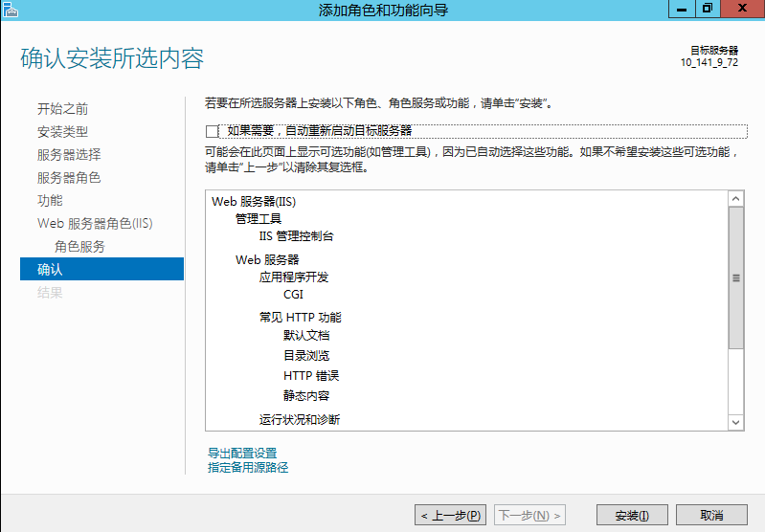Image resolution: width=765 pixels, height=532 pixels.
Task: Click the scrollbar thumb in the feature list
Action: click(x=736, y=277)
